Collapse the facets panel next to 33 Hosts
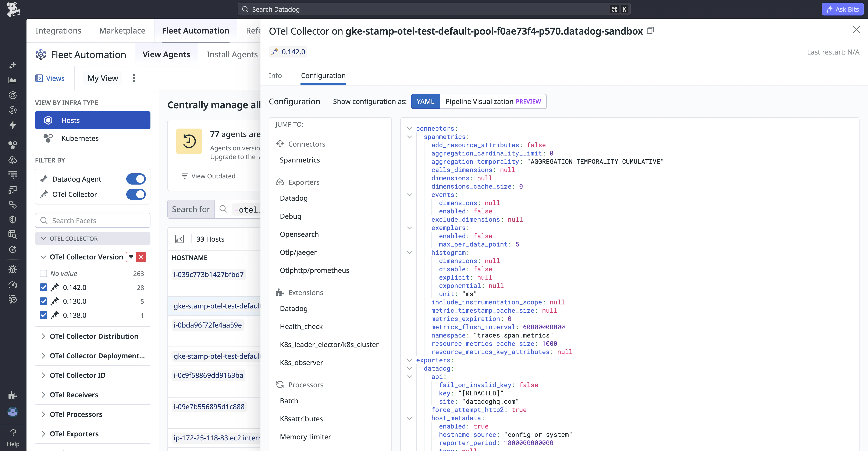868x451 pixels. (179, 239)
